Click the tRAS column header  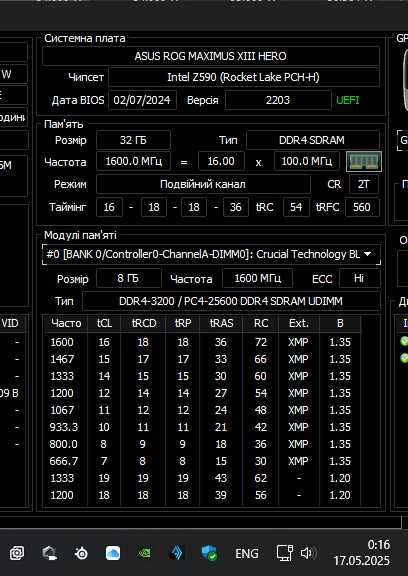coord(221,323)
